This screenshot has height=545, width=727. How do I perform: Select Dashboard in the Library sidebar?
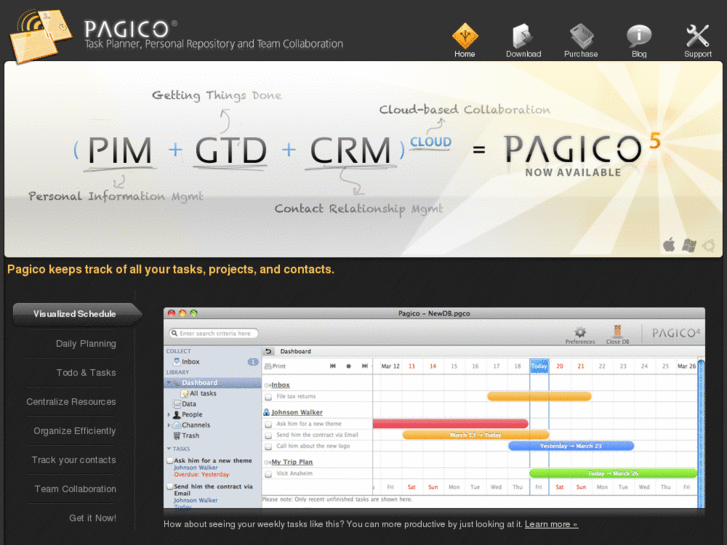(x=213, y=383)
